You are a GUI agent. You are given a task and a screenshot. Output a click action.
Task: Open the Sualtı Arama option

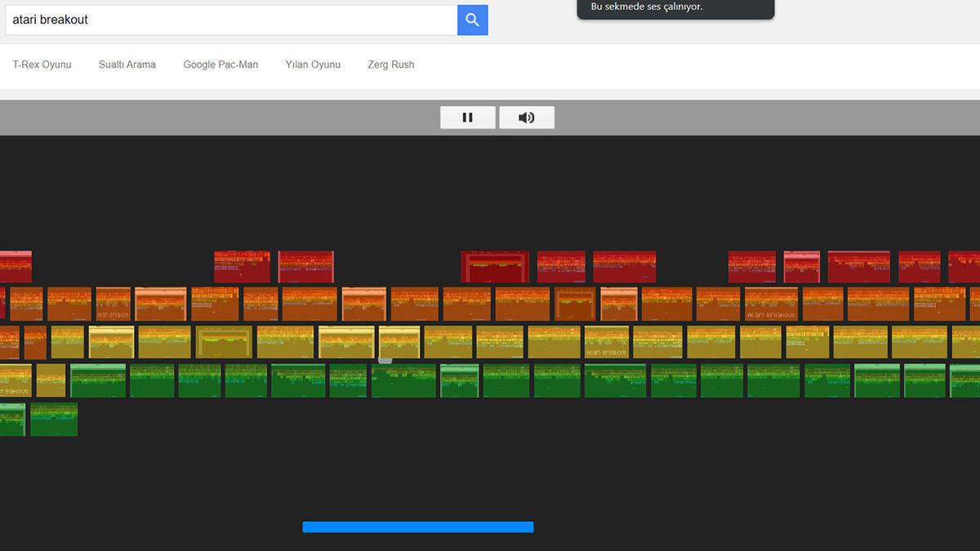coord(127,64)
